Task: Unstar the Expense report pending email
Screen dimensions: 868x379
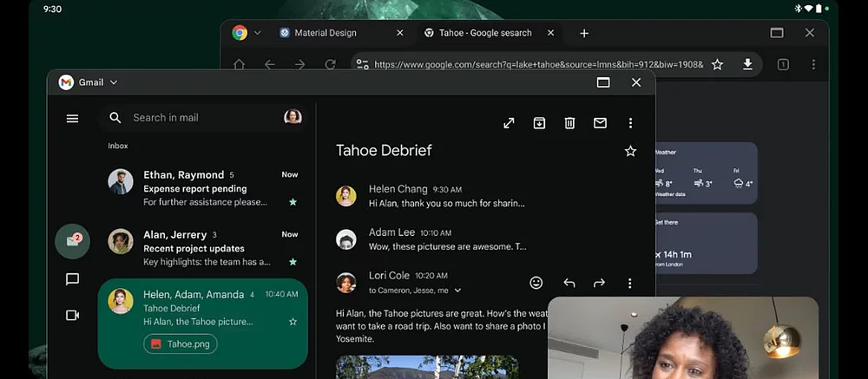Action: click(x=293, y=202)
